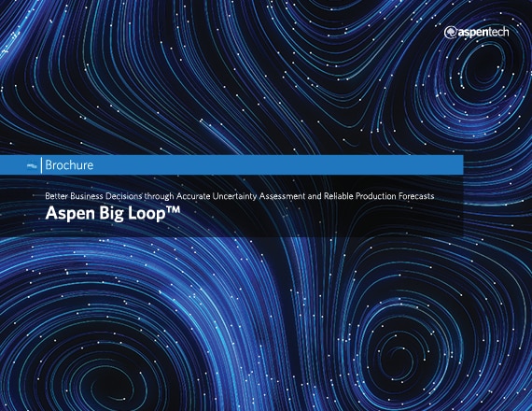Viewport: 532px width, 411px height.
Task: Click 'Better Business Decisions' in the subtitle
Action: point(93,196)
